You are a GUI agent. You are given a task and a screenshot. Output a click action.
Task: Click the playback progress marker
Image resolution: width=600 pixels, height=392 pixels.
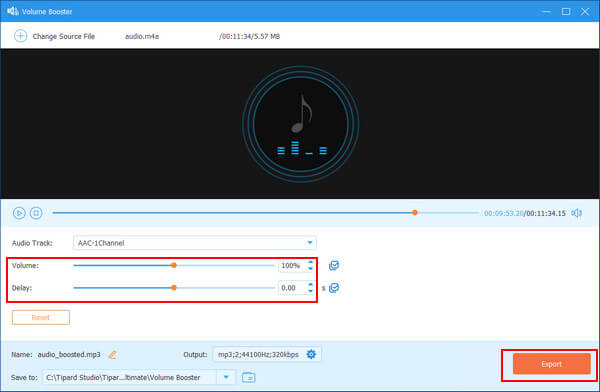pyautogui.click(x=415, y=212)
